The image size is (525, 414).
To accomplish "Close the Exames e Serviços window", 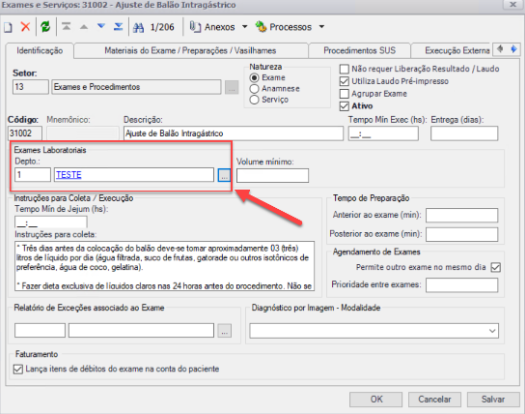I will 513,5.
